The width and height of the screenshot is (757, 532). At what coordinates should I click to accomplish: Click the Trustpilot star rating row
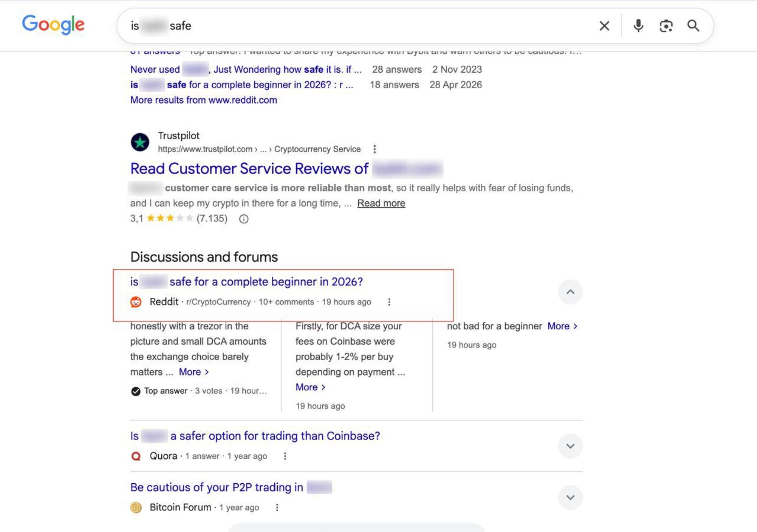[170, 218]
